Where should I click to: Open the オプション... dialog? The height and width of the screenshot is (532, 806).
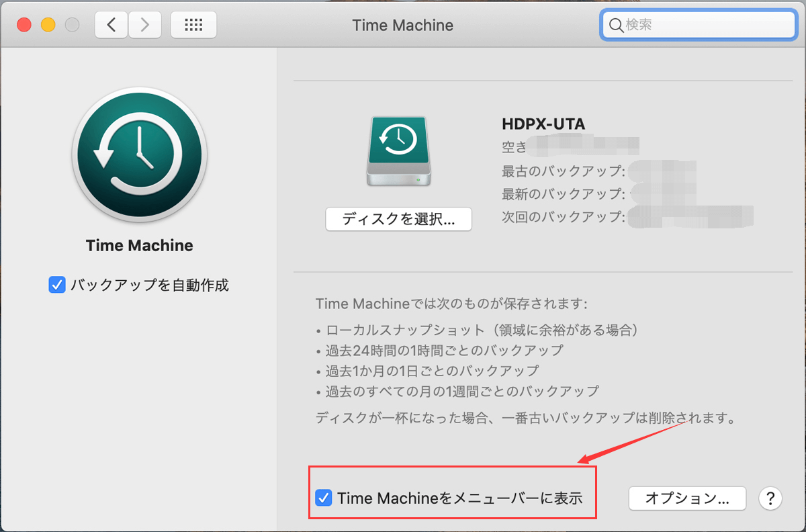pyautogui.click(x=687, y=498)
